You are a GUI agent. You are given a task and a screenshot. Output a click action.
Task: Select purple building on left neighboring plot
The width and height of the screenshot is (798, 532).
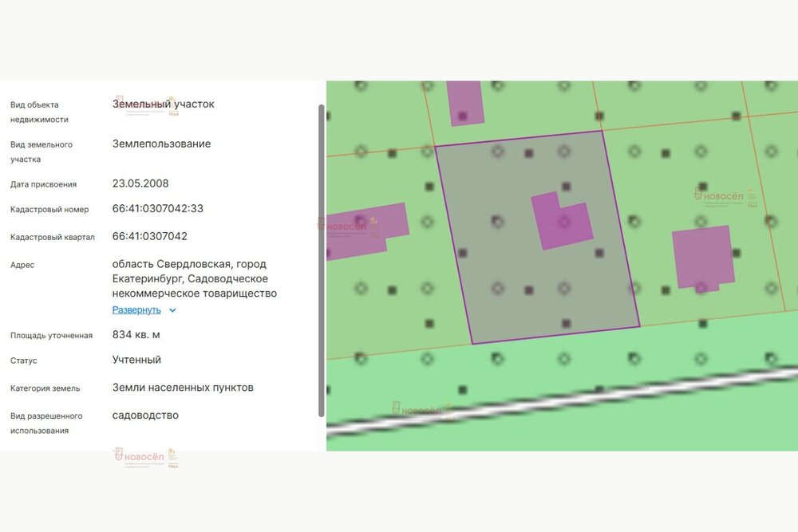(366, 230)
